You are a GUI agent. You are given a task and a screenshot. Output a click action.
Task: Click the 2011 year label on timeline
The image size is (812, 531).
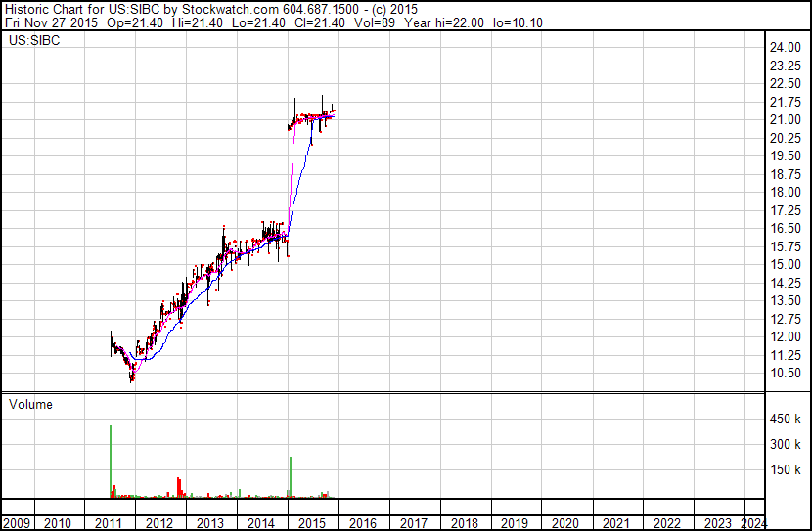(x=109, y=523)
